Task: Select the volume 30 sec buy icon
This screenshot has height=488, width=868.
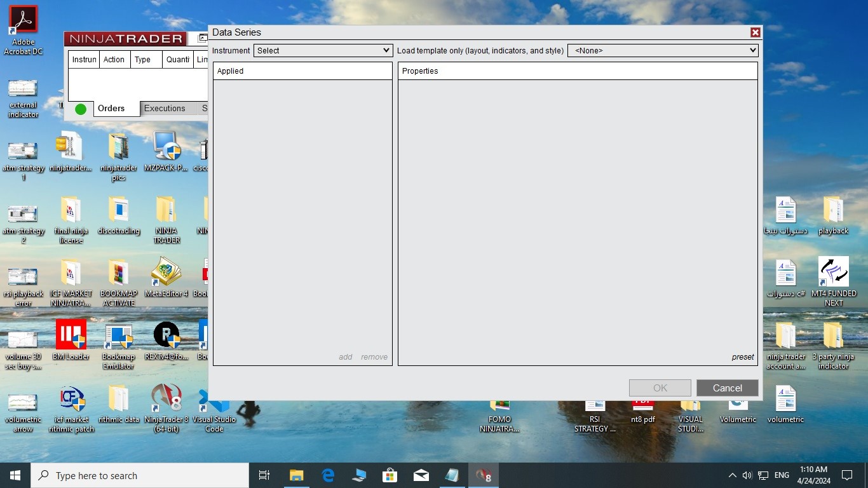Action: [23, 350]
